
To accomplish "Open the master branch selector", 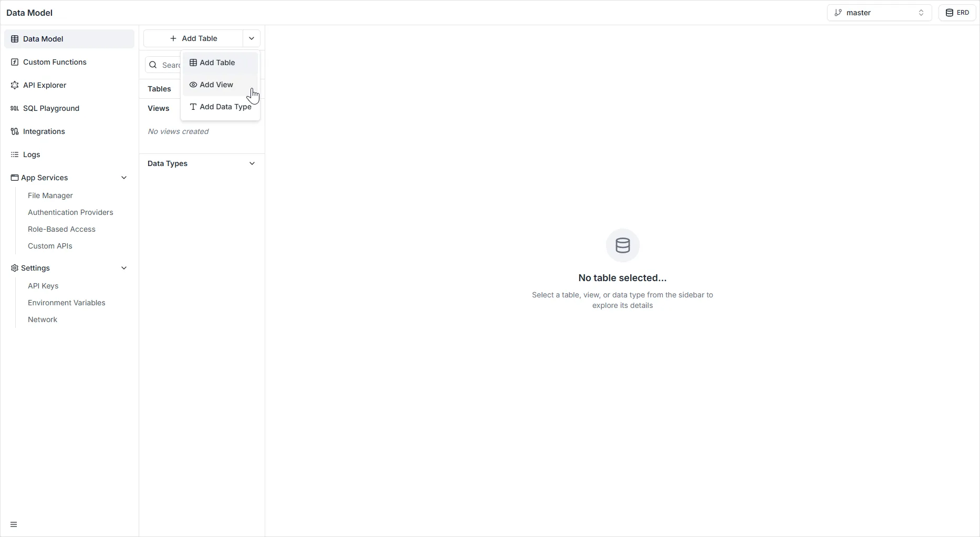I will coord(879,13).
